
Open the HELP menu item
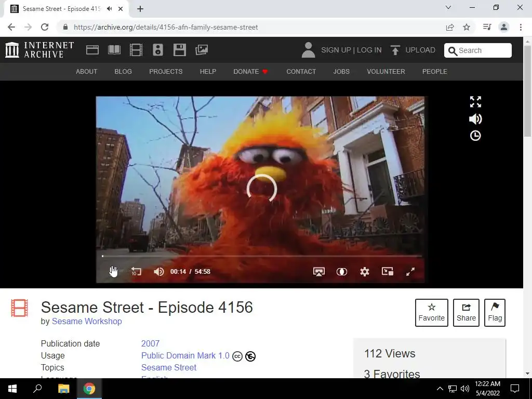pos(208,72)
